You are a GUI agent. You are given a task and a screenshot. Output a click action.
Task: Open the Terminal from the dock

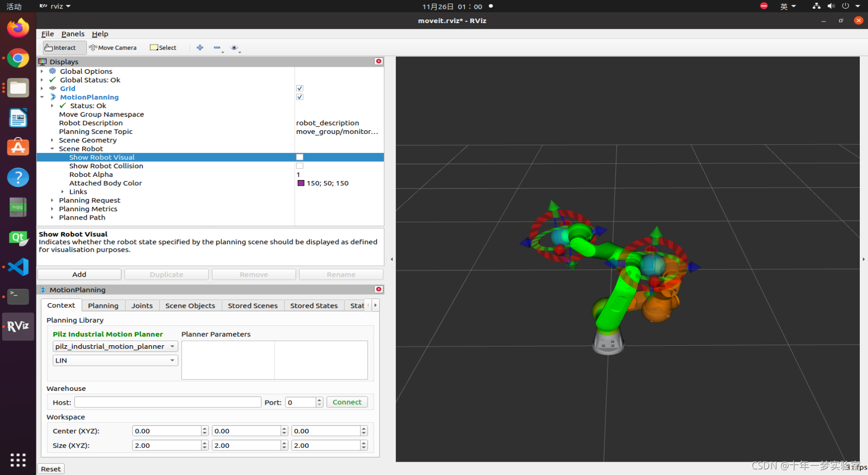(x=18, y=296)
